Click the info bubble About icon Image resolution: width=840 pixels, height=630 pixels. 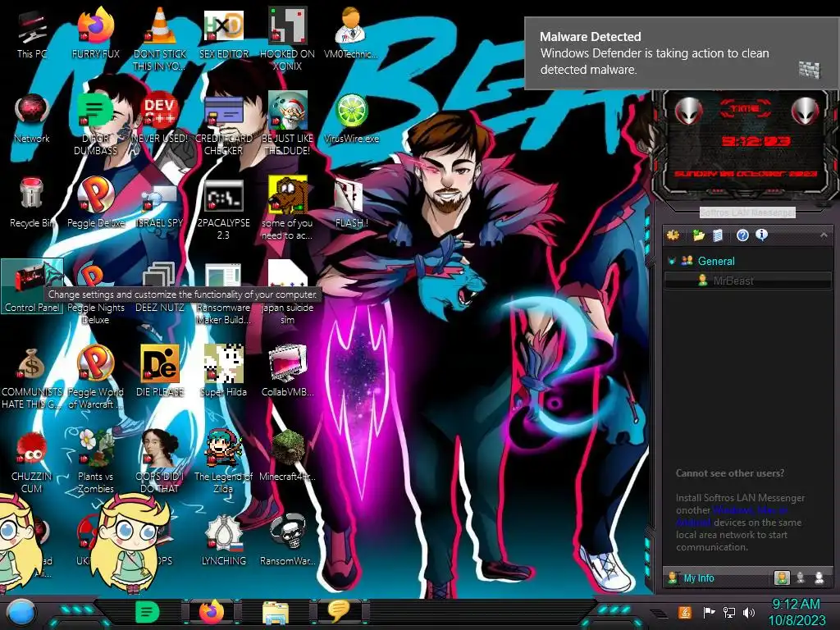tap(761, 235)
